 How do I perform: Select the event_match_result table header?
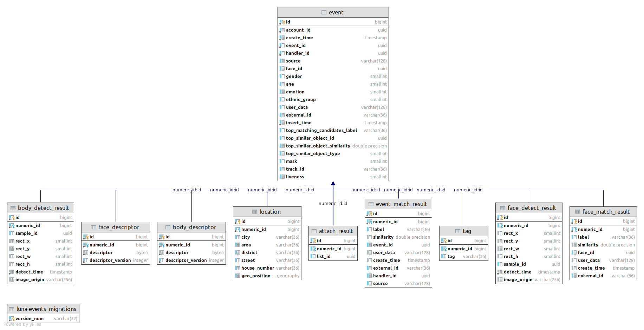(398, 204)
